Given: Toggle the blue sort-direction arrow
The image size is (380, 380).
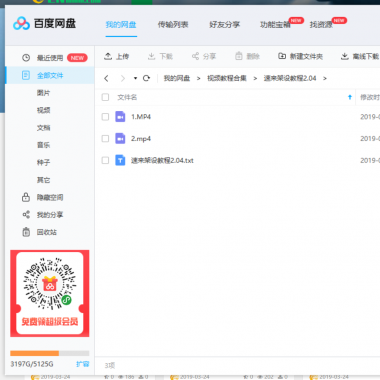Looking at the screenshot, I should pos(350,97).
